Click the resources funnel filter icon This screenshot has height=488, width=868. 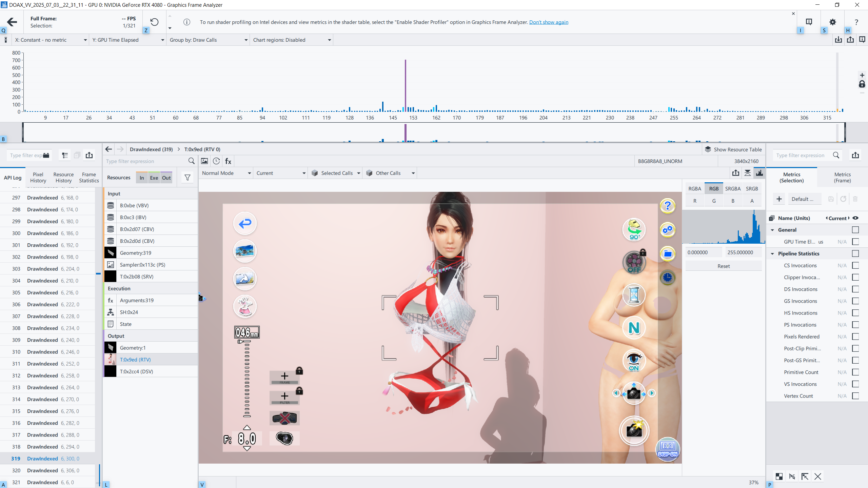[x=187, y=178]
